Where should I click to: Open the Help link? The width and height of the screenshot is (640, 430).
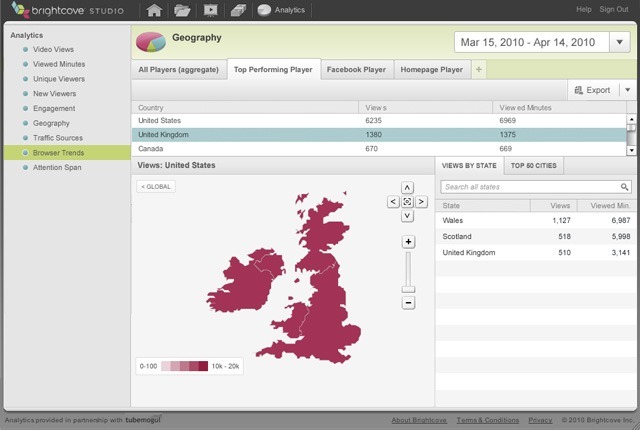pos(584,9)
